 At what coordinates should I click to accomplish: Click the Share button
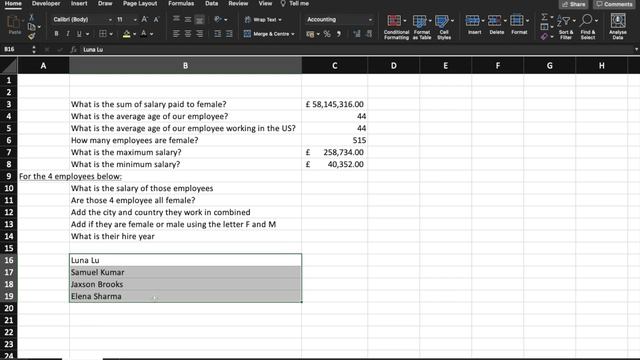574,4
